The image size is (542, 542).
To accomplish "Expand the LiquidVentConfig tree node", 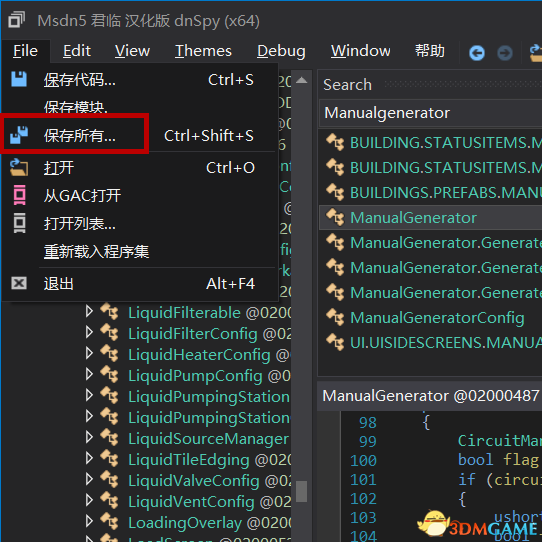I will [89, 500].
